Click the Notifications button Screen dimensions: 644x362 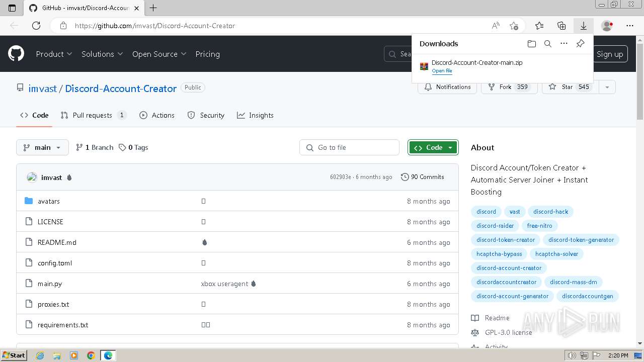point(447,87)
